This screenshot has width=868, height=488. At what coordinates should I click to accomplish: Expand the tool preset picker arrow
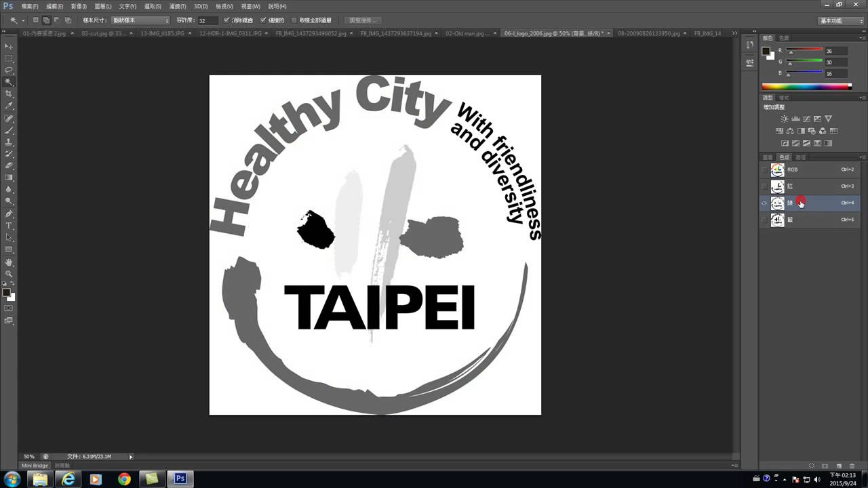point(23,20)
